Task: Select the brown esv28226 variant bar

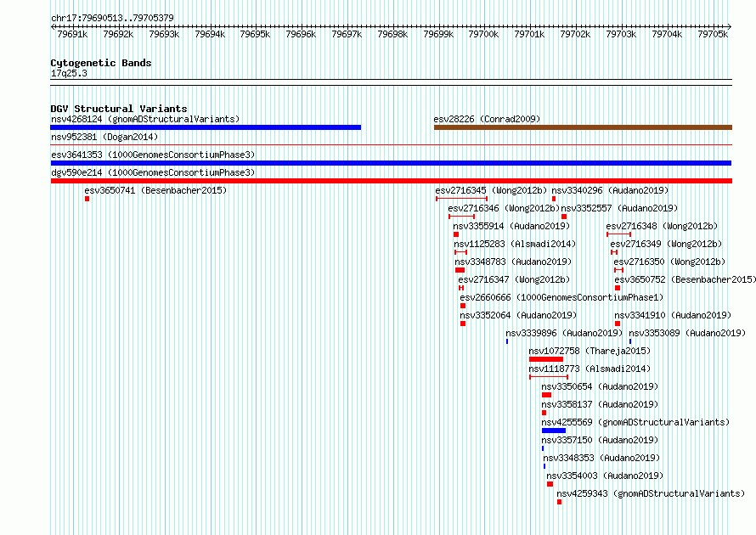Action: click(583, 127)
